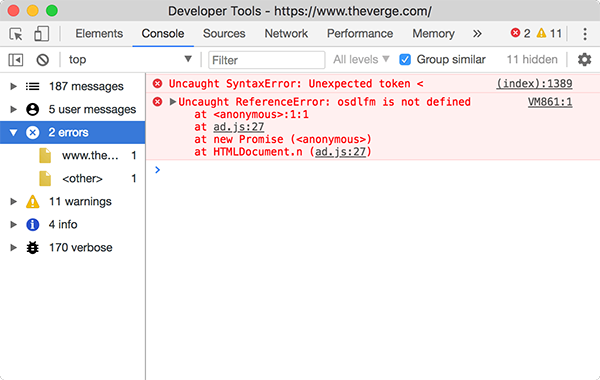Select the warnings triangle icon in sidebar

pyautogui.click(x=33, y=201)
